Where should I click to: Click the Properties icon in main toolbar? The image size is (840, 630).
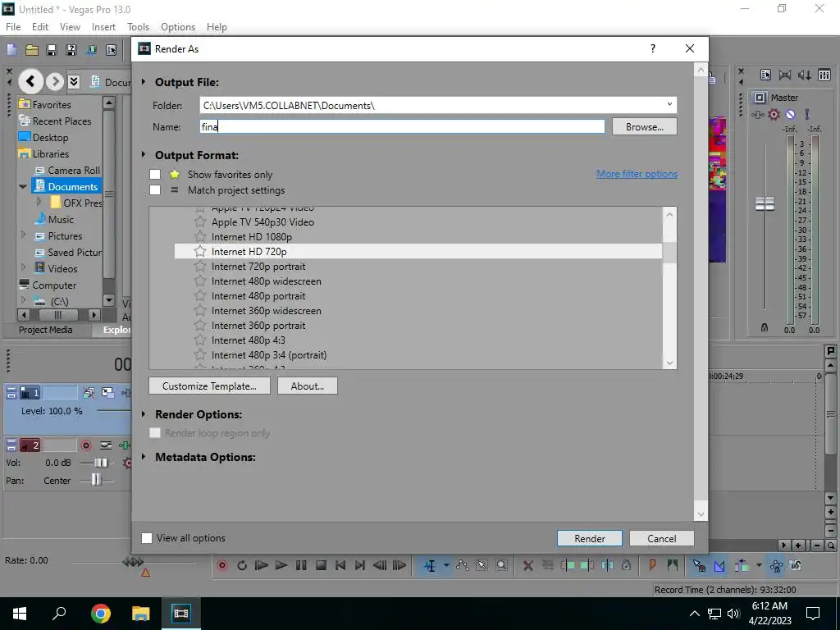[x=111, y=50]
